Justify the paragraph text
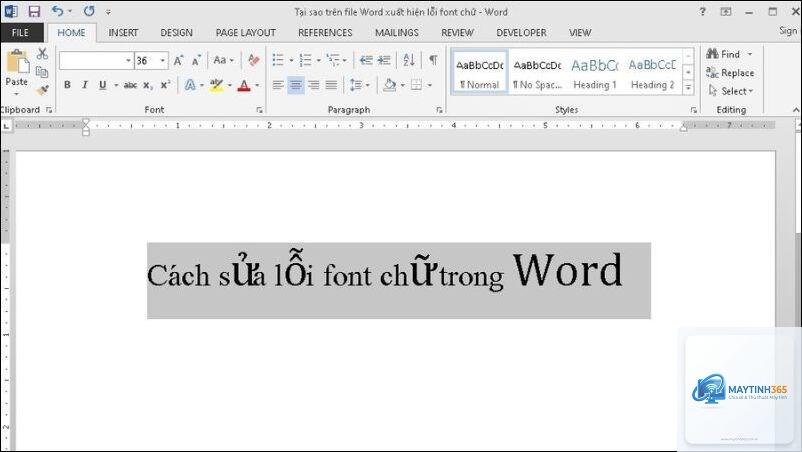This screenshot has width=802, height=452. coord(331,85)
